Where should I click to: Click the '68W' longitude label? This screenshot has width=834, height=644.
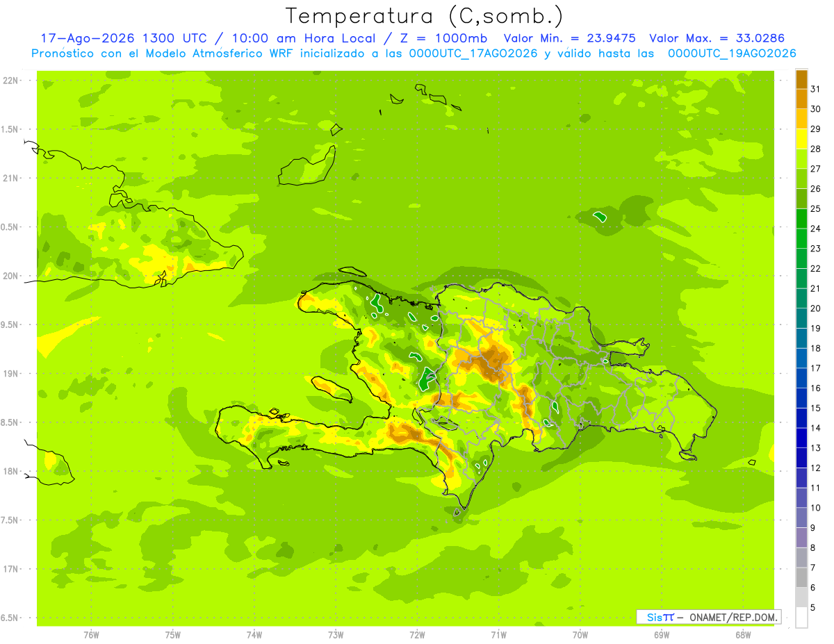click(743, 635)
